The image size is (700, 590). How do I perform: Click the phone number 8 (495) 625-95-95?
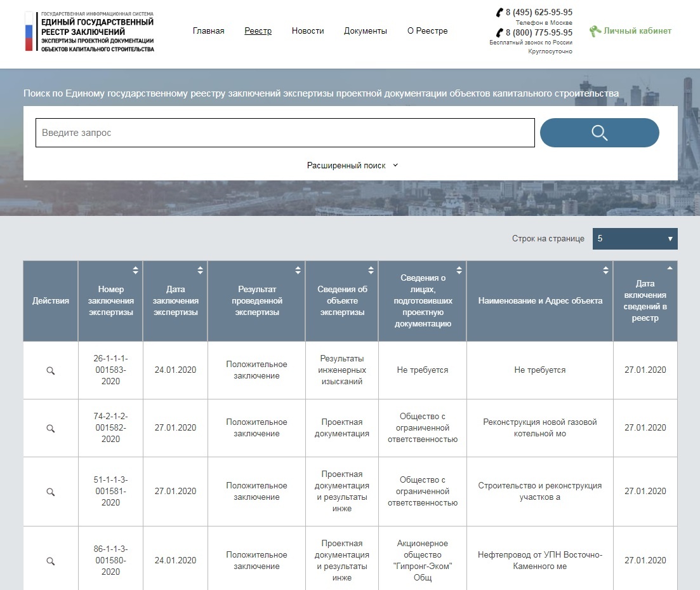tap(539, 13)
